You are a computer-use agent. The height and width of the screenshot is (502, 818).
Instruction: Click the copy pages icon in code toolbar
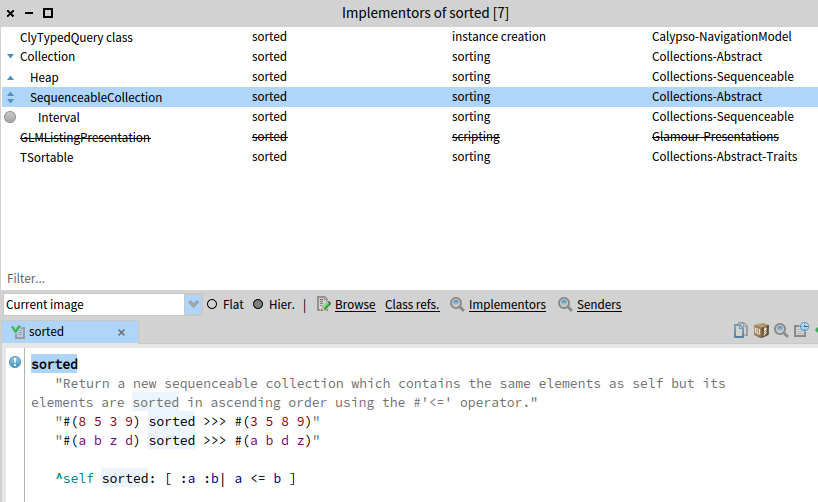click(x=741, y=330)
